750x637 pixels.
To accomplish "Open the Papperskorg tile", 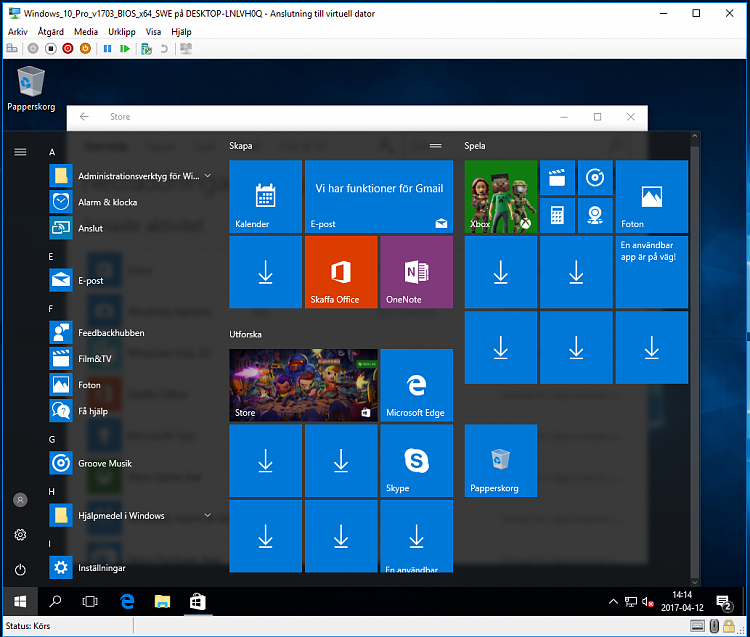I will coord(501,461).
